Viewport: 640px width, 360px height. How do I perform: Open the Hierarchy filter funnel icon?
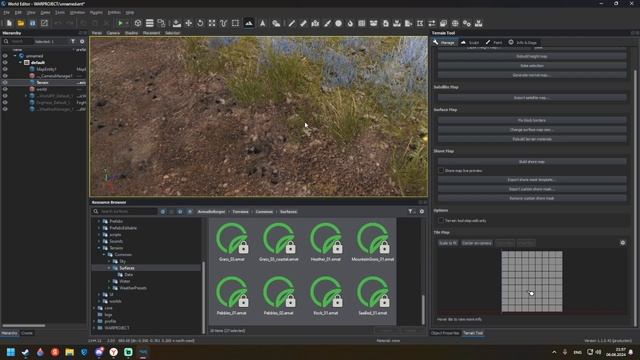[73, 41]
